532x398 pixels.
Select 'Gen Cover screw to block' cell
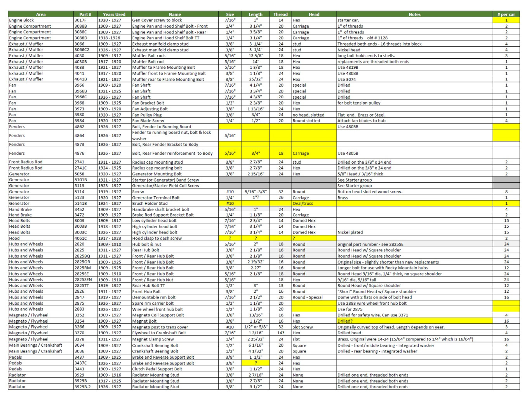click(175, 20)
